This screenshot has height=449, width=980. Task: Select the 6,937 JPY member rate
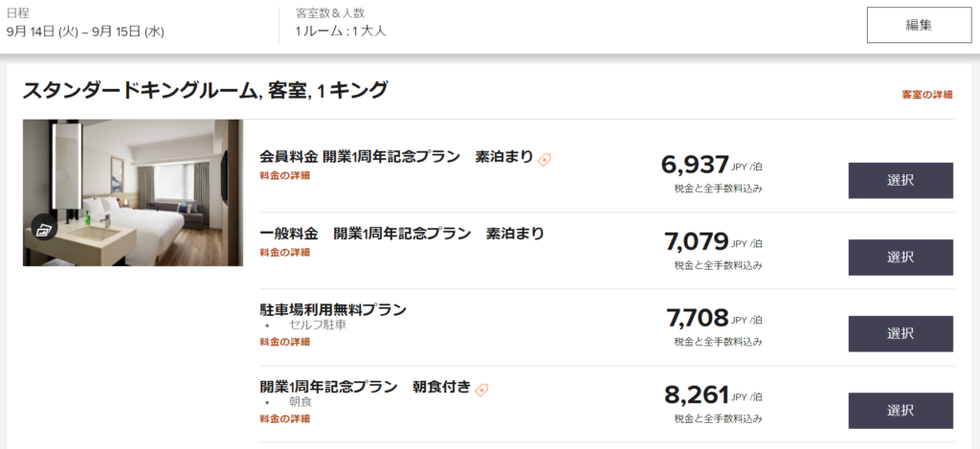[900, 180]
